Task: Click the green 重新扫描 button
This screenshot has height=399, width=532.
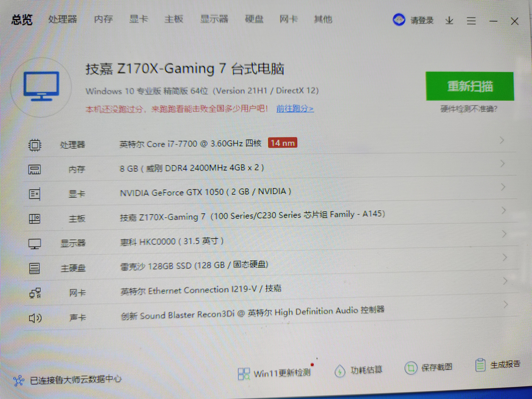Action: coord(470,86)
